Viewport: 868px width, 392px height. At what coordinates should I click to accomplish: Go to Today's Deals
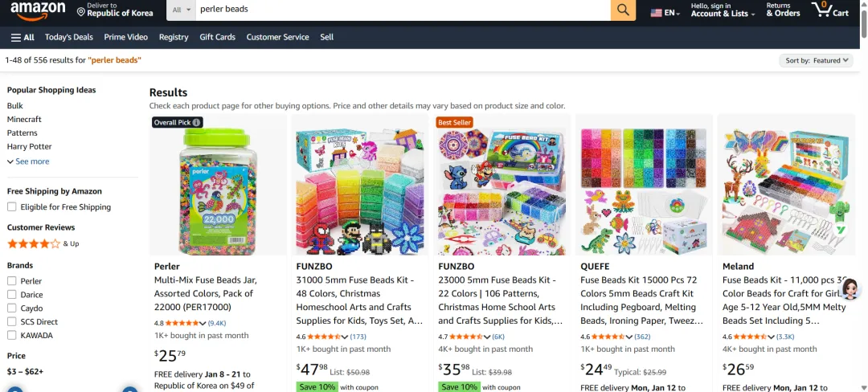coord(68,37)
